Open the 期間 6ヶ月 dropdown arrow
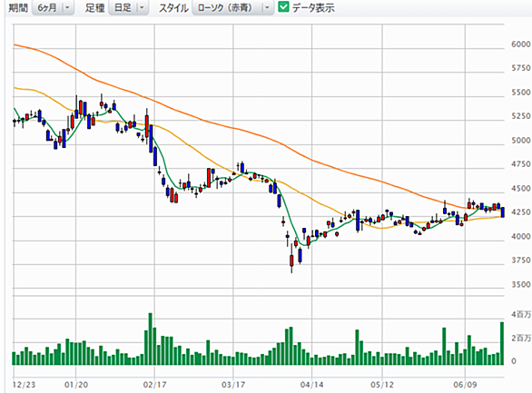 pyautogui.click(x=67, y=7)
